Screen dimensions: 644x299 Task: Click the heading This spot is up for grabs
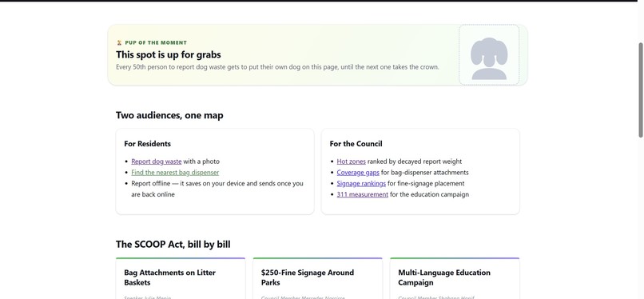[169, 54]
